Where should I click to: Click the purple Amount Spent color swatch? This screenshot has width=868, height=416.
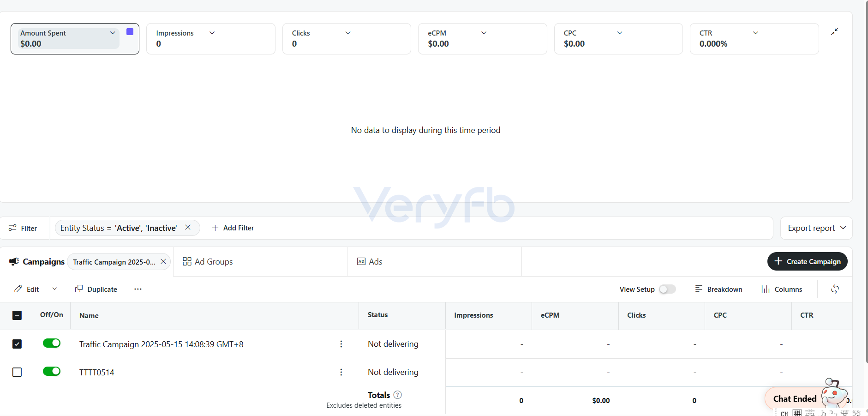(x=130, y=32)
